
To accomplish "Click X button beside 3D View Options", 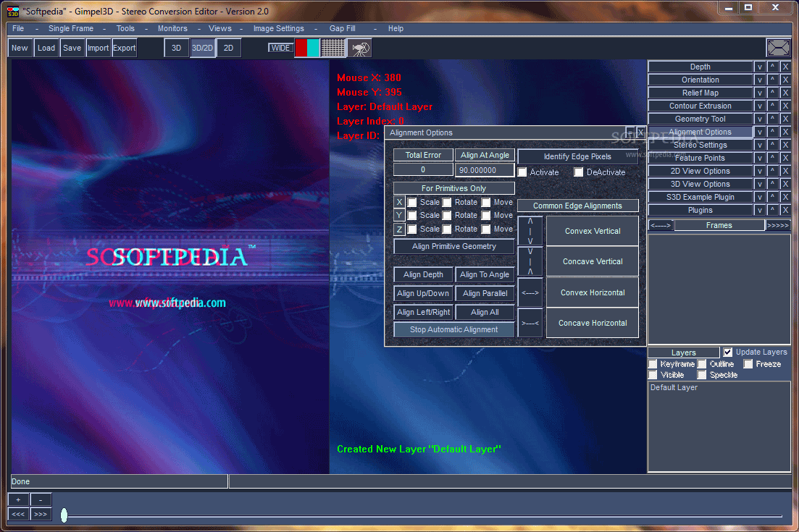I will point(785,184).
